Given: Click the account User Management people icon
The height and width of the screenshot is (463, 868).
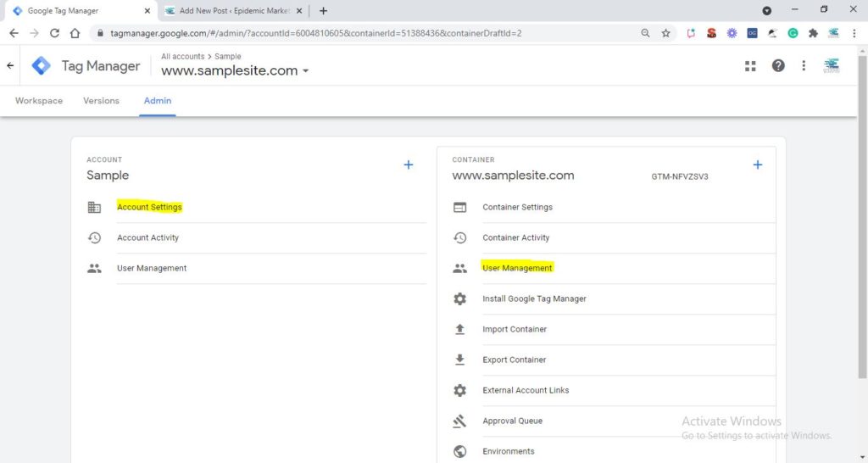Looking at the screenshot, I should 94,269.
